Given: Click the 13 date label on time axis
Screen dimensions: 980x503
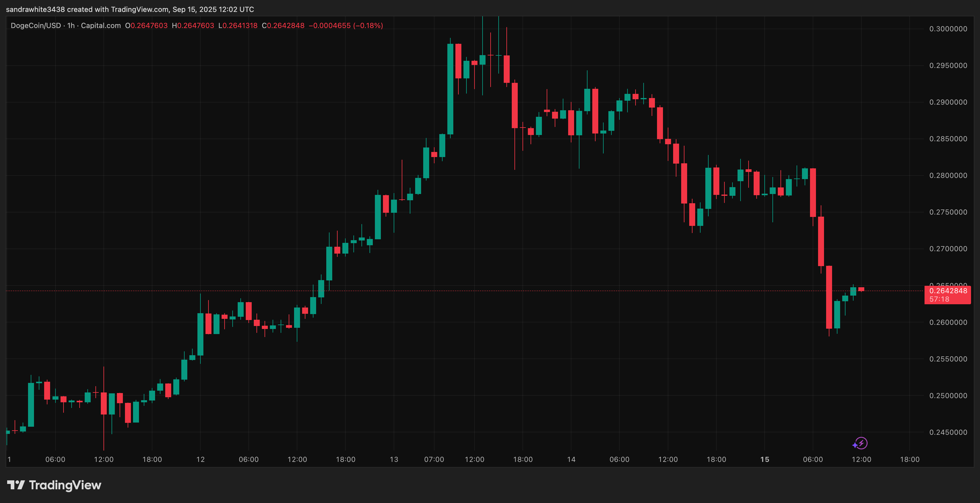Looking at the screenshot, I should (394, 459).
